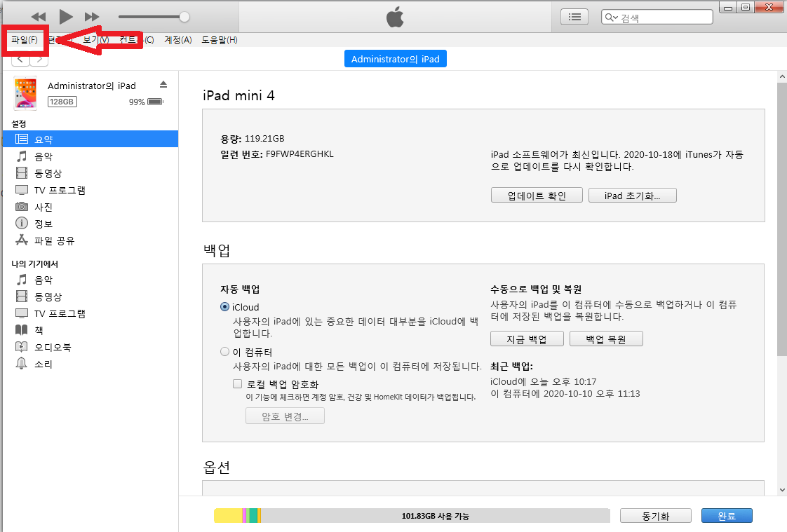Open the 도움말(H) menu

point(220,40)
